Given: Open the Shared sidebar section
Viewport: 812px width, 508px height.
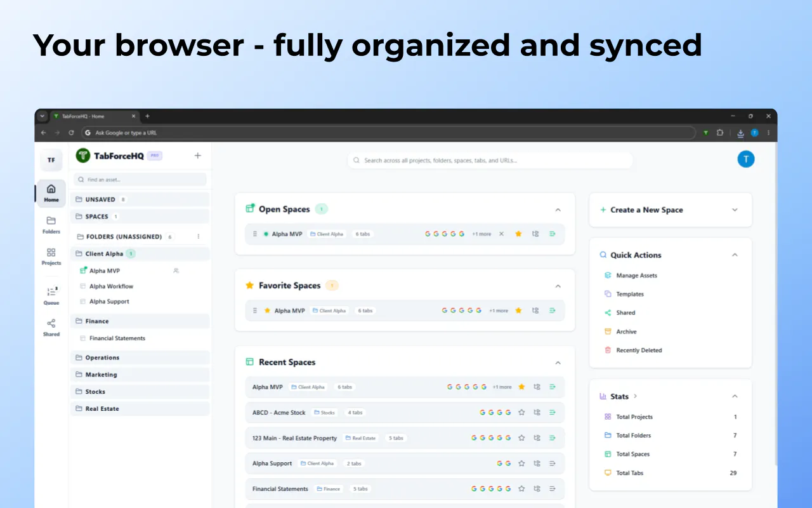Looking at the screenshot, I should click(x=51, y=328).
